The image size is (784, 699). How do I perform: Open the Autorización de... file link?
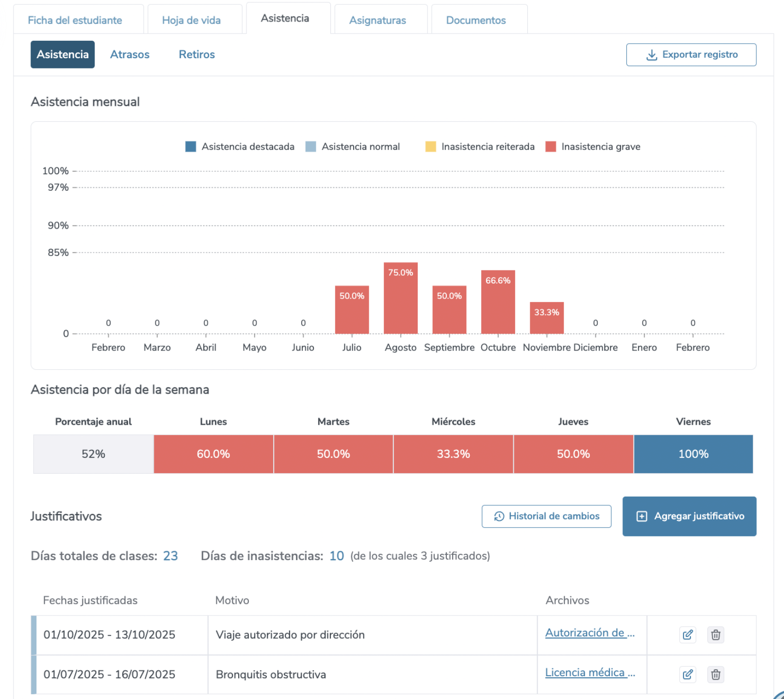tap(590, 633)
